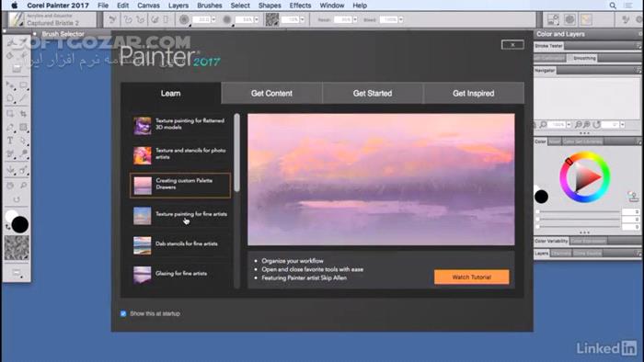Open Glazing for fine artists tutorial
644x362 pixels.
point(180,275)
